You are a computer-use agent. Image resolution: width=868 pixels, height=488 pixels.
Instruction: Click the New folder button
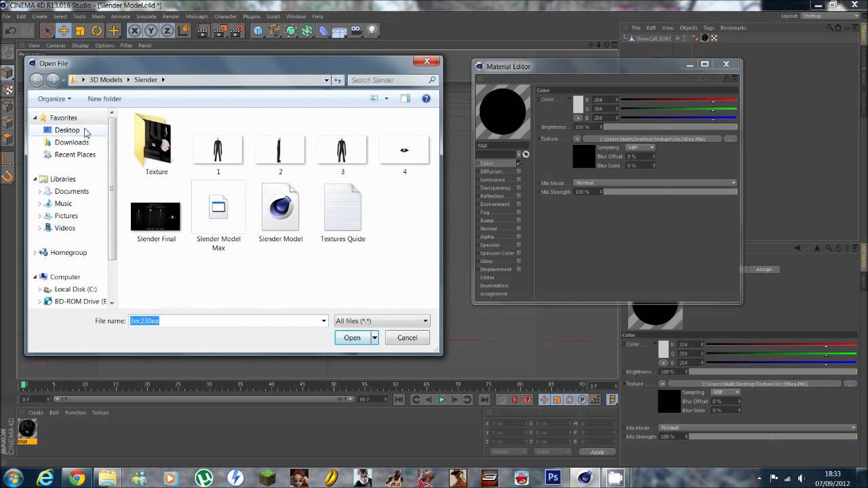tap(104, 99)
